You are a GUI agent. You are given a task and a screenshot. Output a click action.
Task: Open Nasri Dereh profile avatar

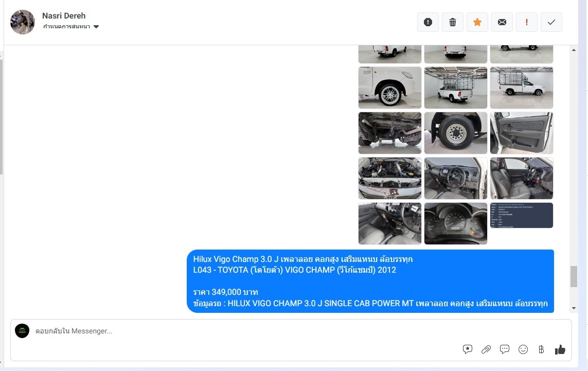(23, 22)
